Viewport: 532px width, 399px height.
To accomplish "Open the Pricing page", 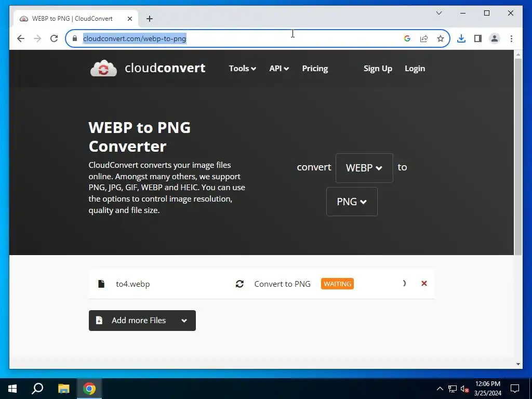I will tap(315, 69).
